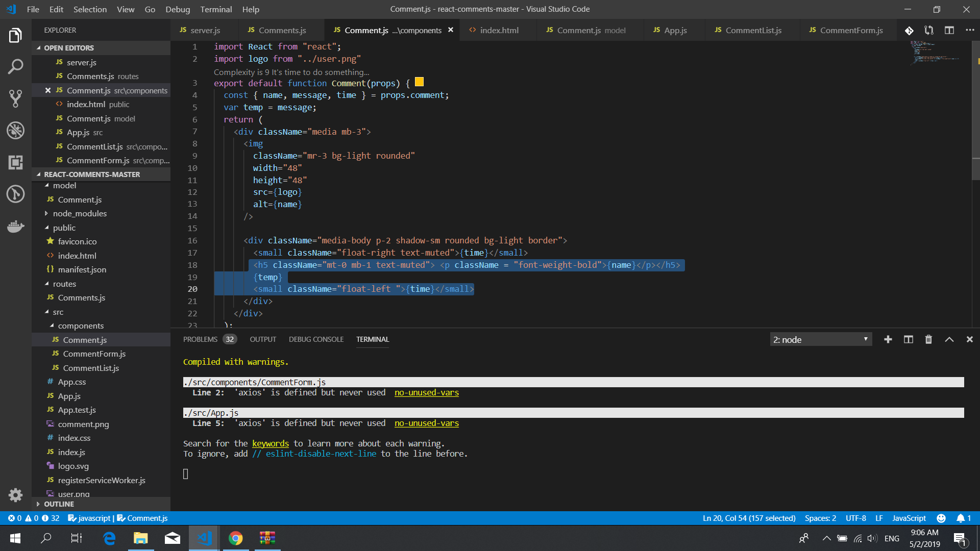The image size is (980, 551).
Task: Open the Search view in activity bar
Action: (x=15, y=66)
